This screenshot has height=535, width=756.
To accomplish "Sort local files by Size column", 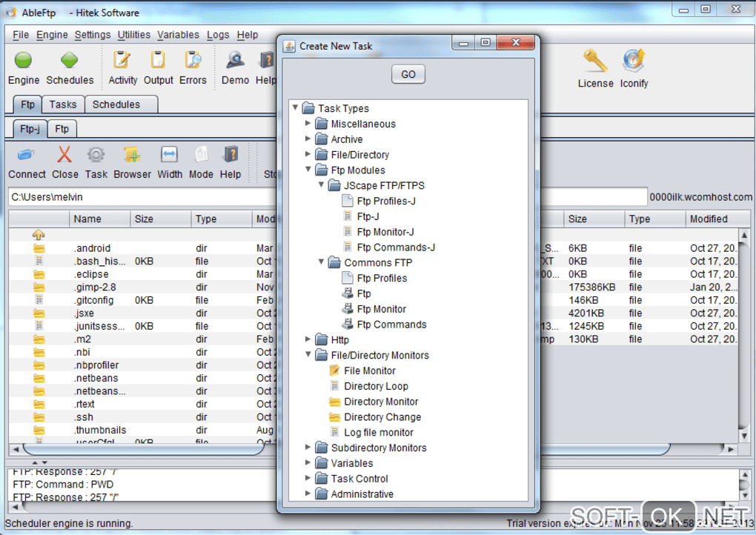I will point(161,219).
